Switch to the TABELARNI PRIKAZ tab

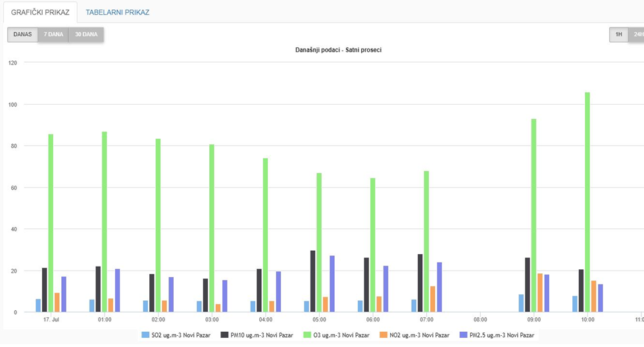tap(117, 13)
